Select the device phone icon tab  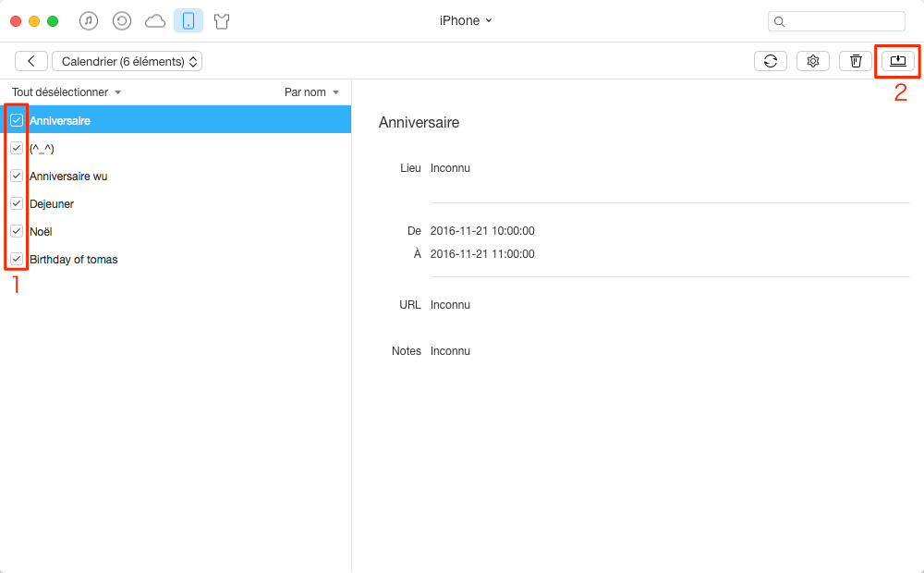(x=188, y=21)
